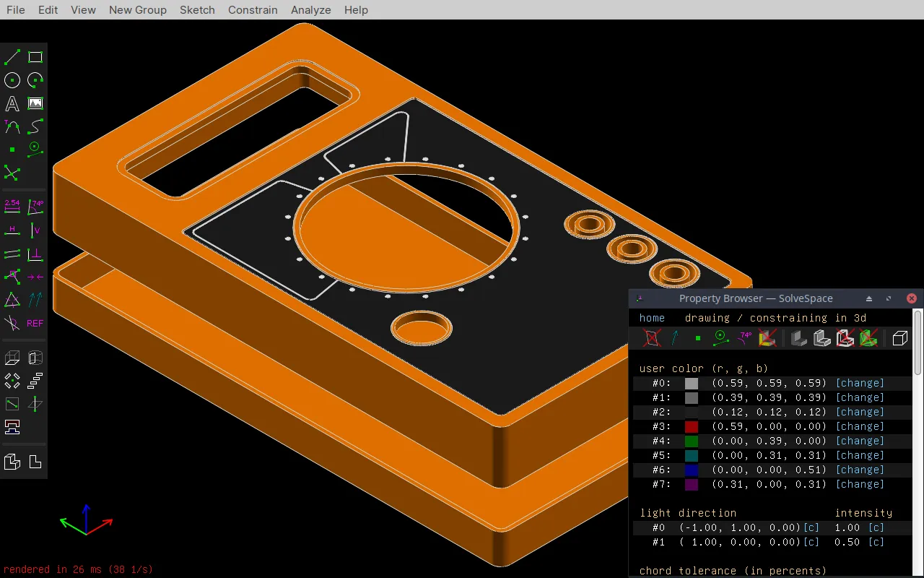Apply the Perpendicular constraint

pyautogui.click(x=35, y=254)
